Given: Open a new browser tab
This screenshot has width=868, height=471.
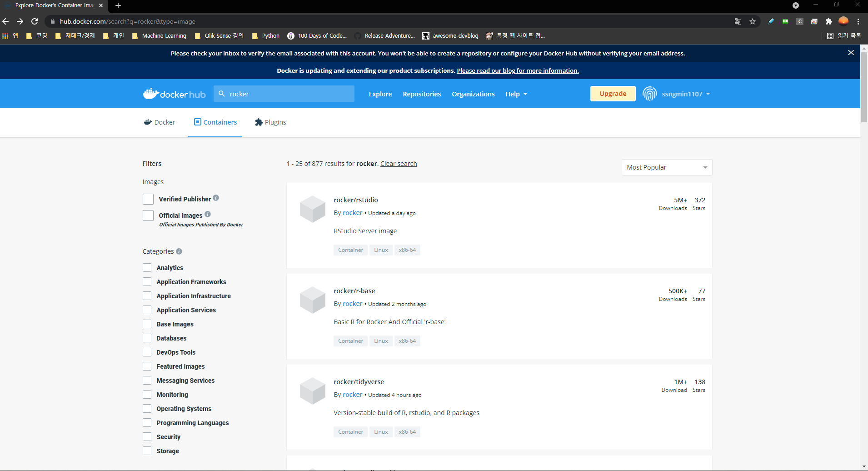Looking at the screenshot, I should 118,5.
